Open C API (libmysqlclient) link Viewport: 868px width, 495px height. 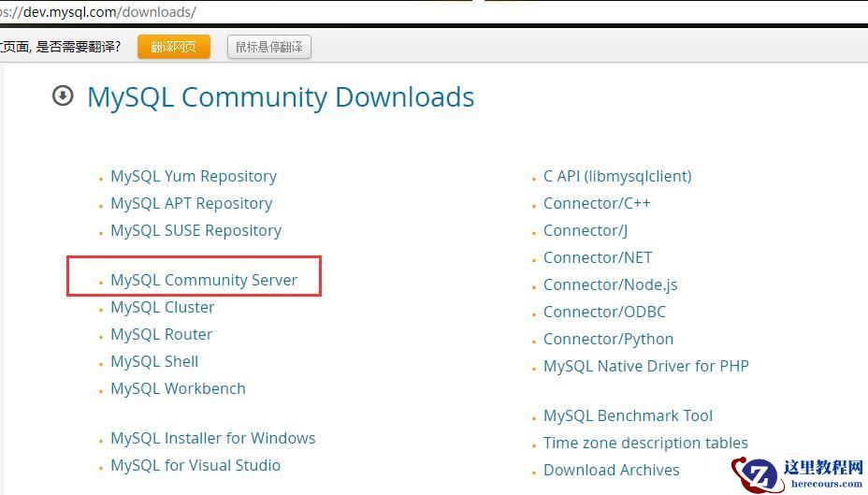(617, 176)
